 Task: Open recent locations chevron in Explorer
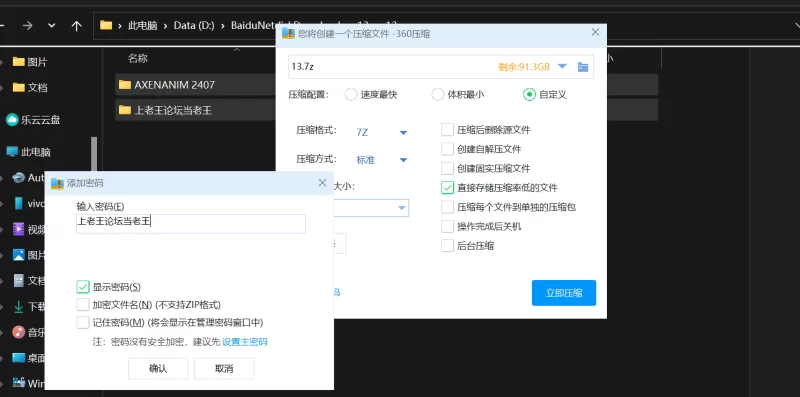(x=52, y=26)
